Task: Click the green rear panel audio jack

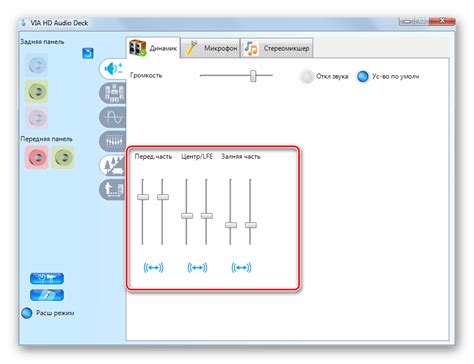Action: pos(37,91)
